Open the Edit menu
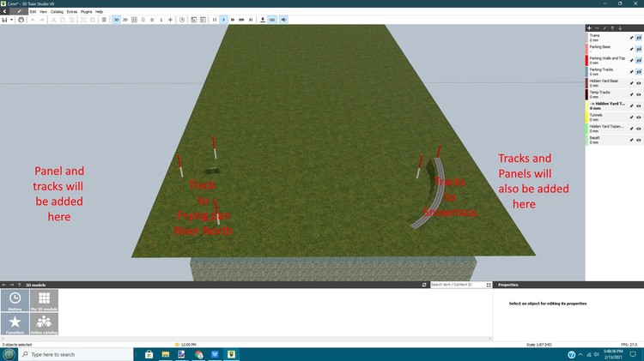 (x=33, y=12)
